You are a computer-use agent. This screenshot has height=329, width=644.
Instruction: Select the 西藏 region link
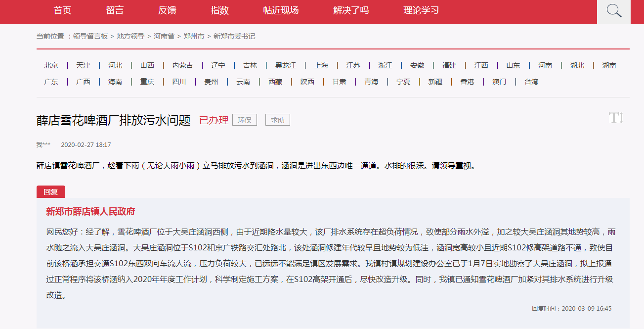275,82
